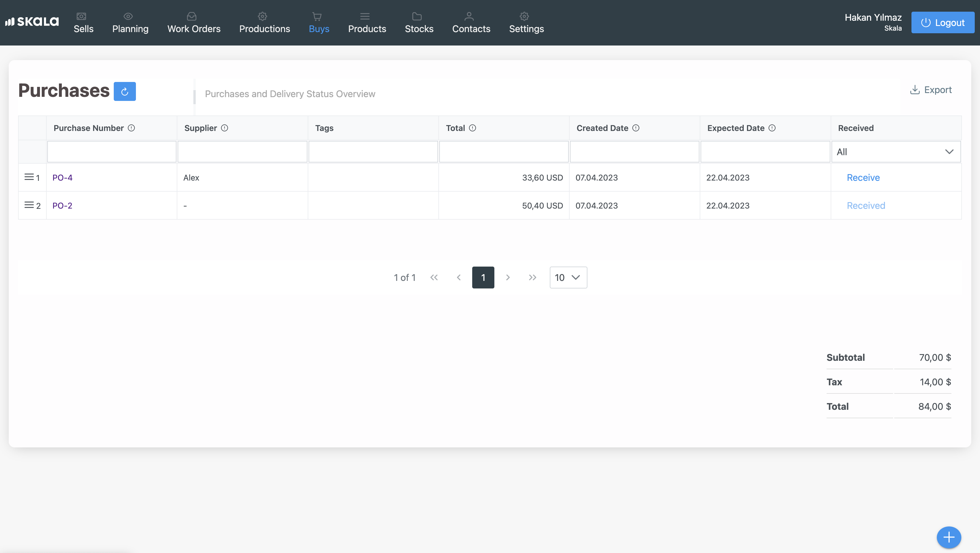This screenshot has height=553, width=980.
Task: Open Productions via the gear icon
Action: (262, 16)
